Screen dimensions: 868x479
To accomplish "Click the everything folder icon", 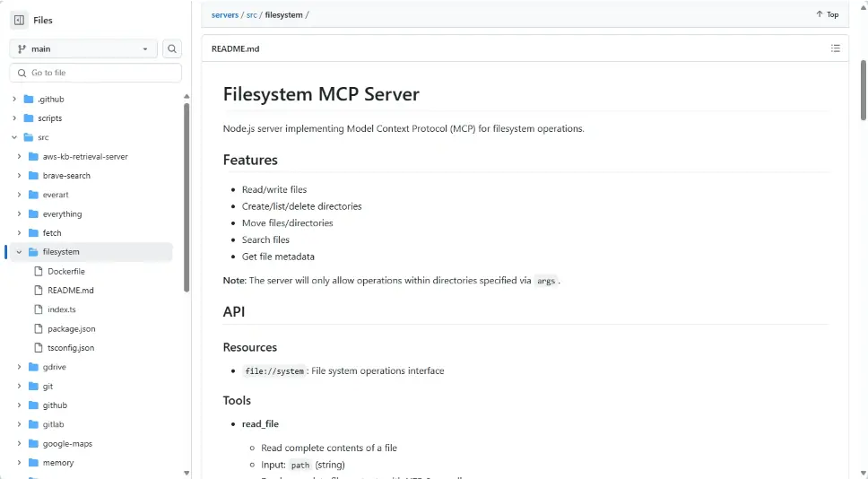I will [x=34, y=214].
